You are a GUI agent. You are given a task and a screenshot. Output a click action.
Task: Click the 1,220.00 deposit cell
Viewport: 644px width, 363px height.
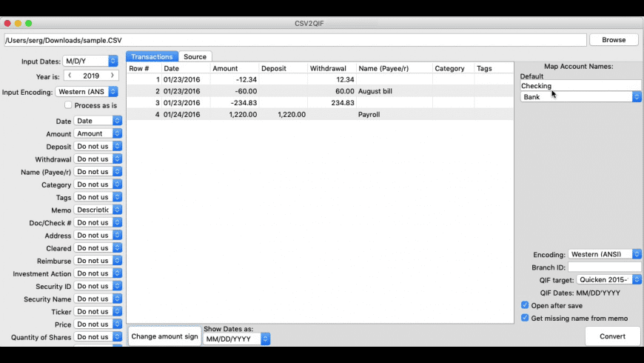pyautogui.click(x=283, y=115)
